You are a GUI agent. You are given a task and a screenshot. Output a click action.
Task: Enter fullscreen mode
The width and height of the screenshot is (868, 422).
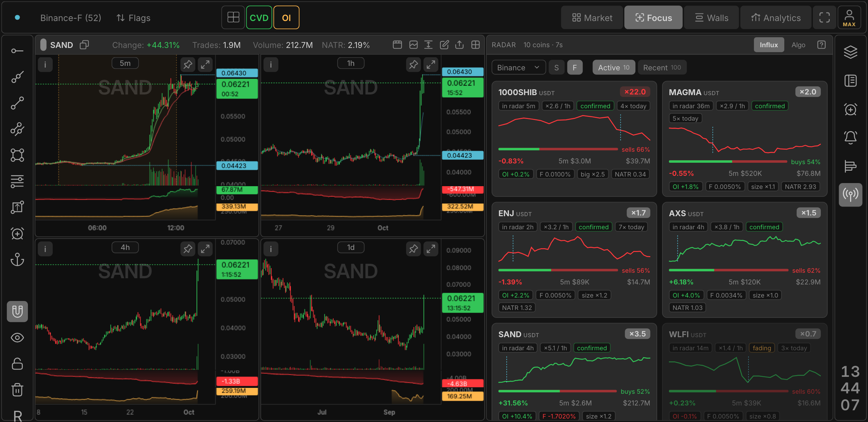coord(825,18)
